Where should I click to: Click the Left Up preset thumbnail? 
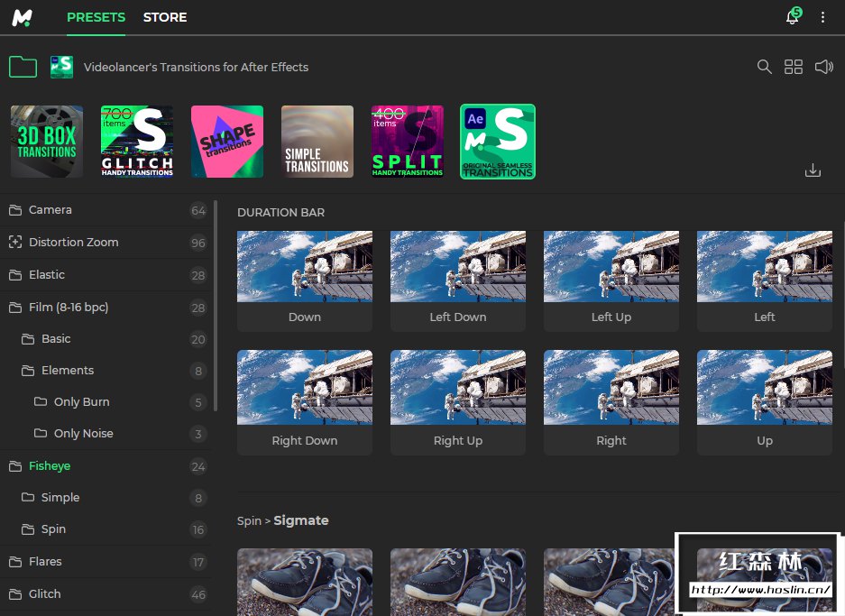(x=611, y=267)
